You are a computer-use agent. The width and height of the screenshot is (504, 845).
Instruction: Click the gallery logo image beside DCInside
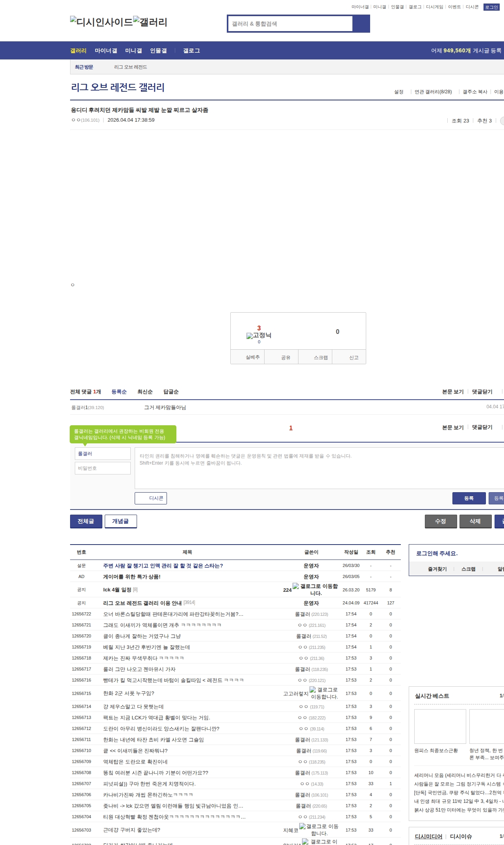[150, 22]
